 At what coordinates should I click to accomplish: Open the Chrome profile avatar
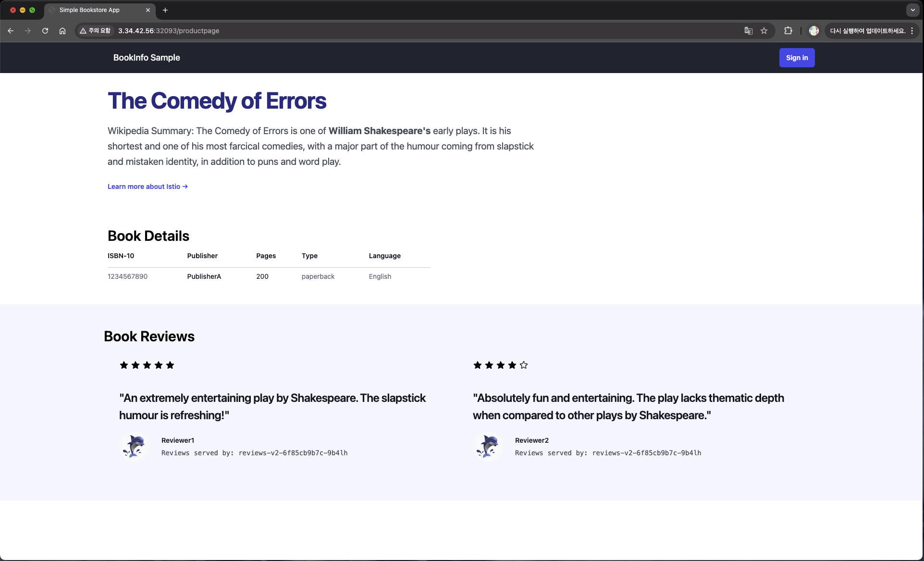(813, 31)
